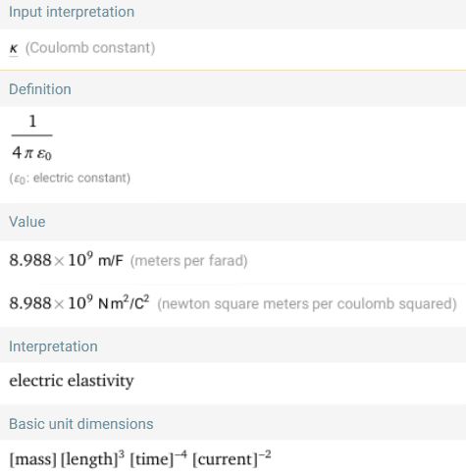The height and width of the screenshot is (476, 466).
Task: Select the Input interpretation header
Action: (x=72, y=12)
